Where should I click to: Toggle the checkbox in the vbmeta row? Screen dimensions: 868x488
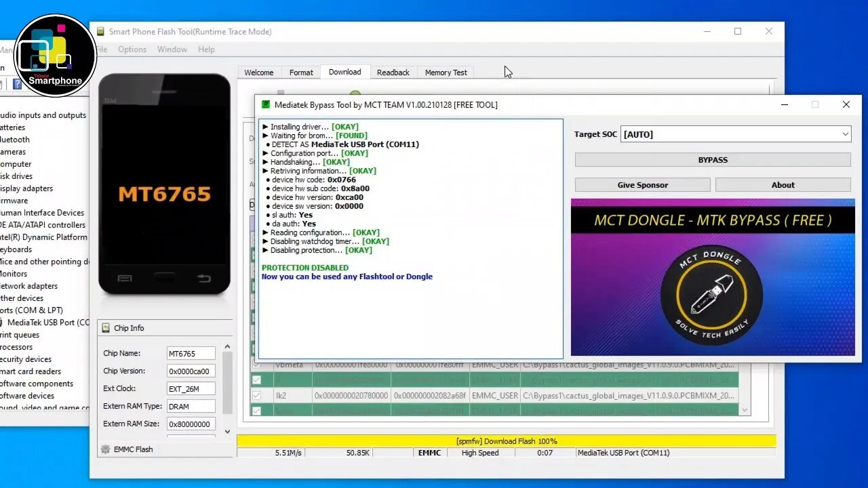click(256, 365)
